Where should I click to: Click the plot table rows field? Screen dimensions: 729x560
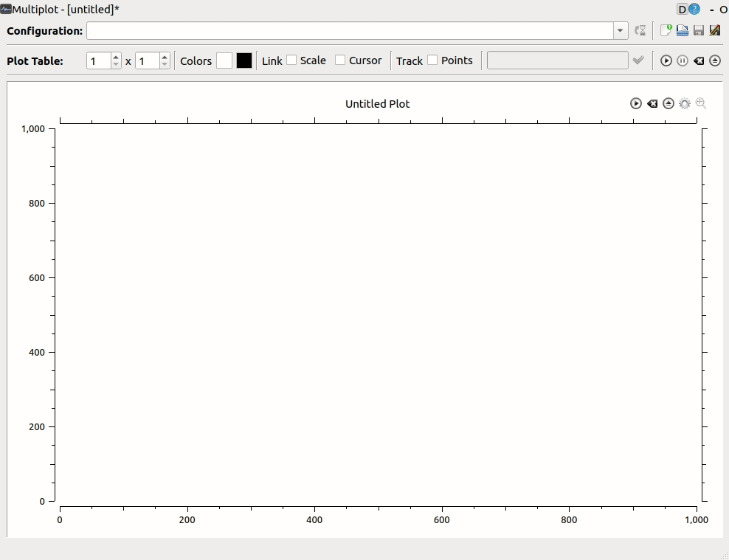pos(99,61)
